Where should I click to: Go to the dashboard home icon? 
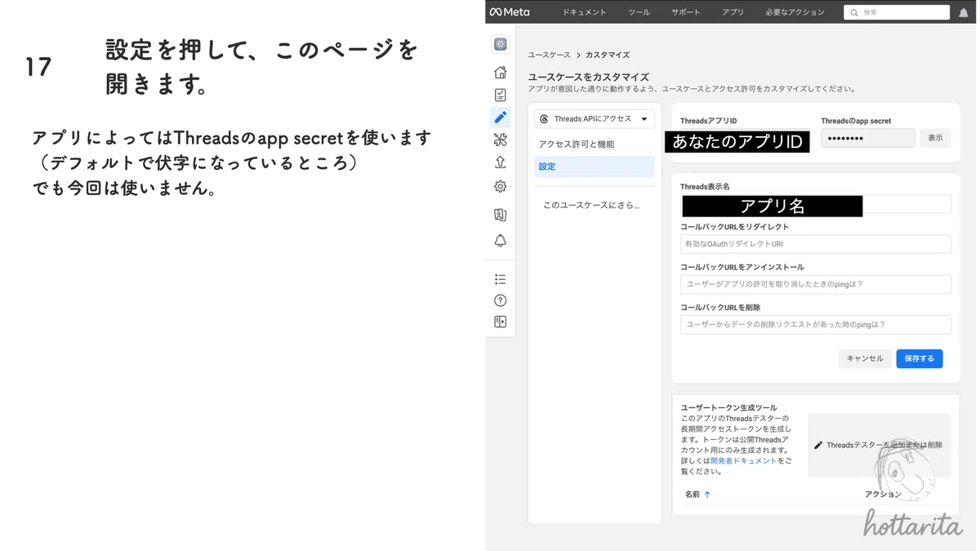coord(501,73)
